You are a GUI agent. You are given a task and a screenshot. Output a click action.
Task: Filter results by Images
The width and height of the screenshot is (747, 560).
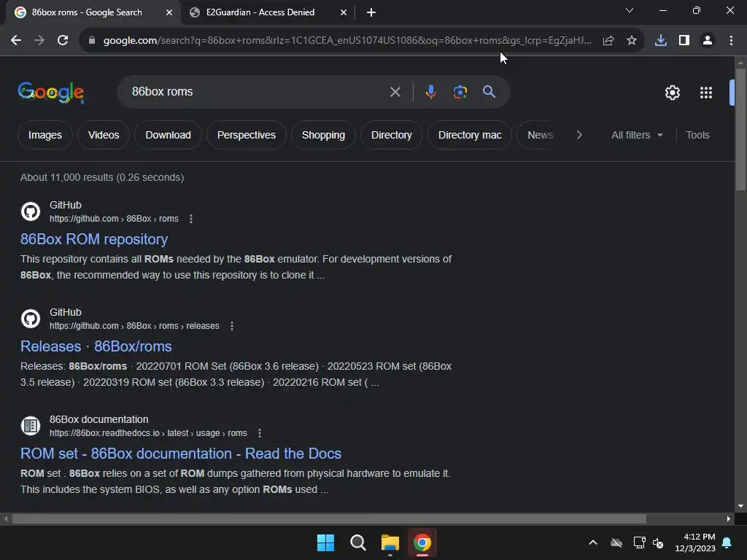[x=44, y=135]
